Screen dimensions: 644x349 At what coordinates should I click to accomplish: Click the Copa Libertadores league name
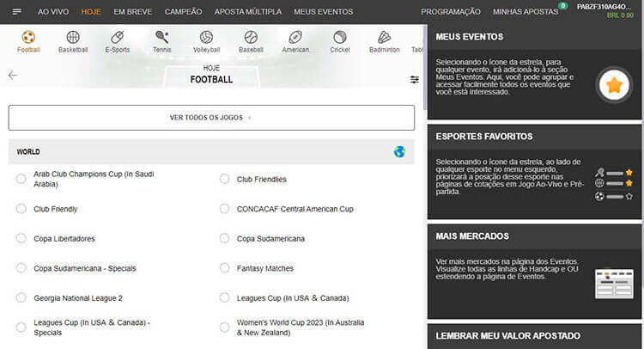click(x=64, y=238)
